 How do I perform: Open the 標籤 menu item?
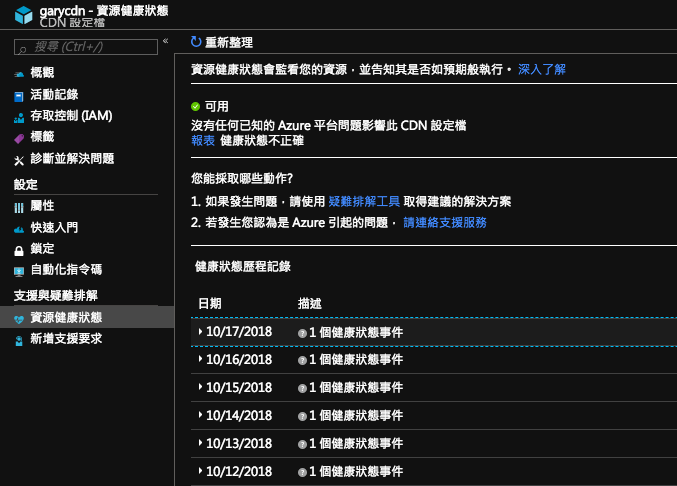42,137
